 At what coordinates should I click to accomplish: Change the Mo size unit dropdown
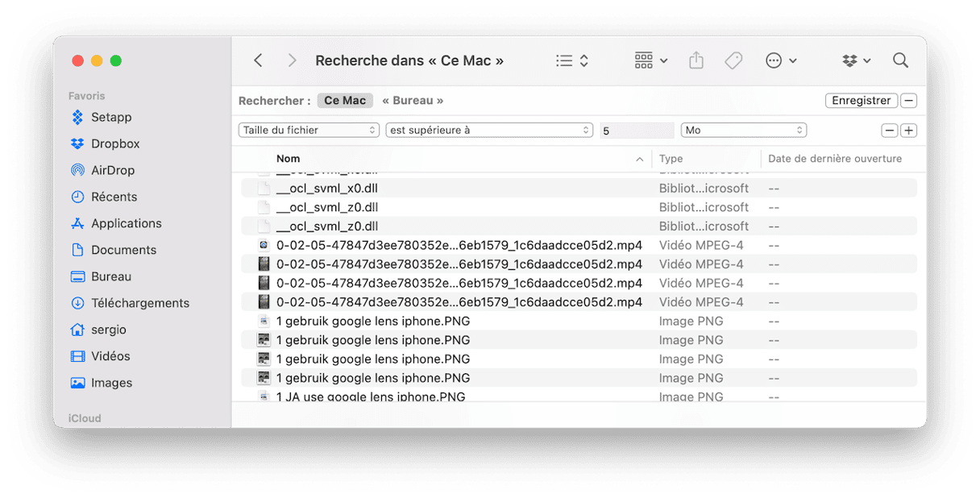(x=743, y=130)
